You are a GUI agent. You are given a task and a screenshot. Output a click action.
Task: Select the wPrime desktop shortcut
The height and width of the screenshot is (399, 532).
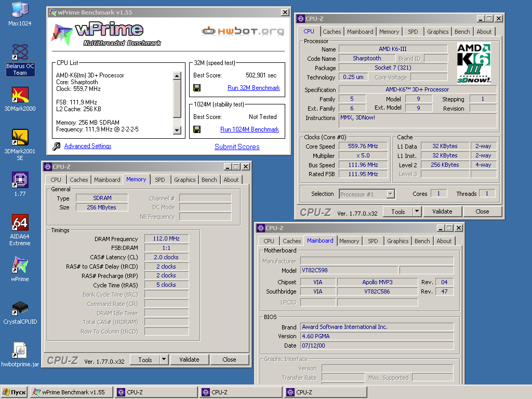click(x=20, y=270)
